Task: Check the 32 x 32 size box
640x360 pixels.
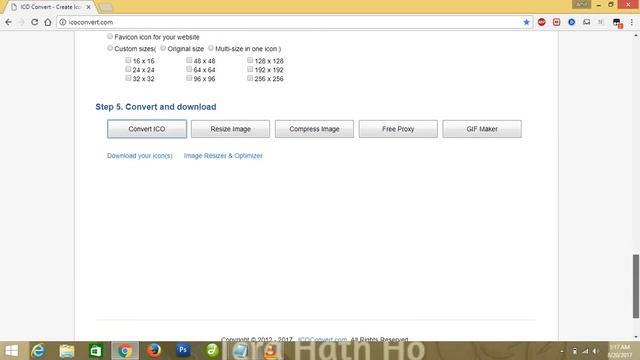Action: [x=128, y=78]
